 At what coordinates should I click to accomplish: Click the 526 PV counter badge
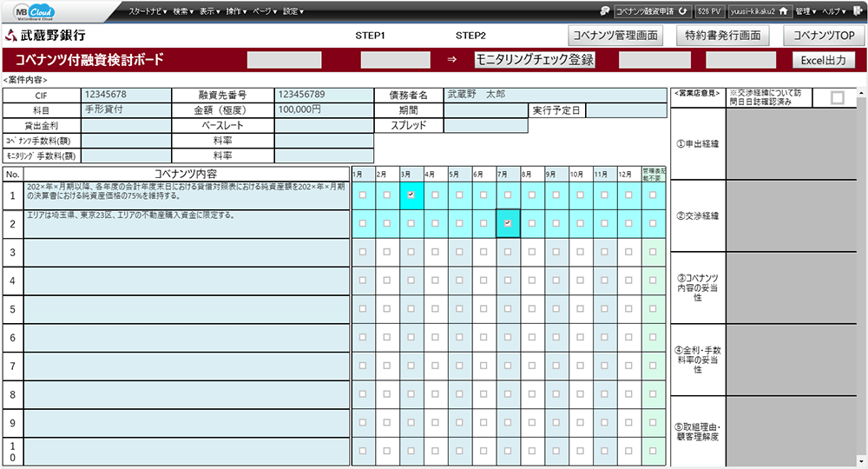click(710, 12)
